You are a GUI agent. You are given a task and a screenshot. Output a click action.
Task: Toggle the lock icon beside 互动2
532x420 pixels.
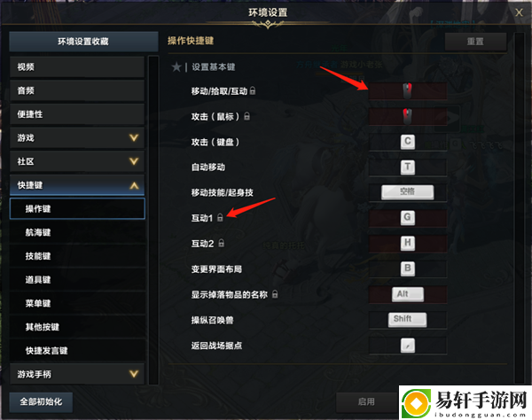[221, 243]
